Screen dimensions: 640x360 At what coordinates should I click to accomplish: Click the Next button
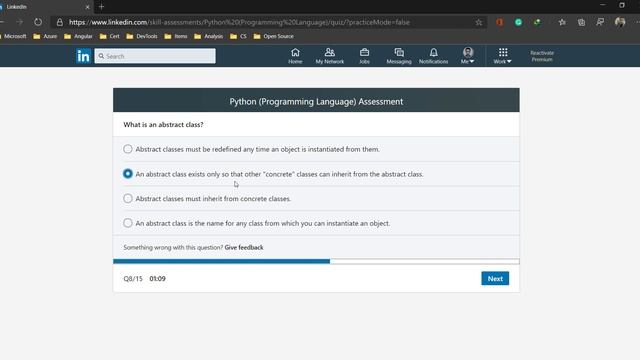[x=495, y=278]
